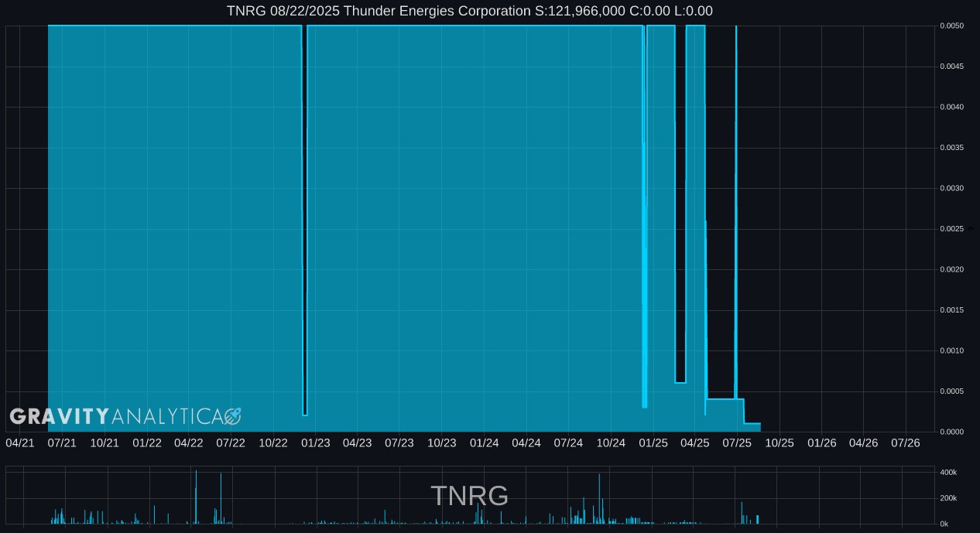The height and width of the screenshot is (533, 980).
Task: Pick the 0.0015 price axis label
Action: pyautogui.click(x=952, y=310)
